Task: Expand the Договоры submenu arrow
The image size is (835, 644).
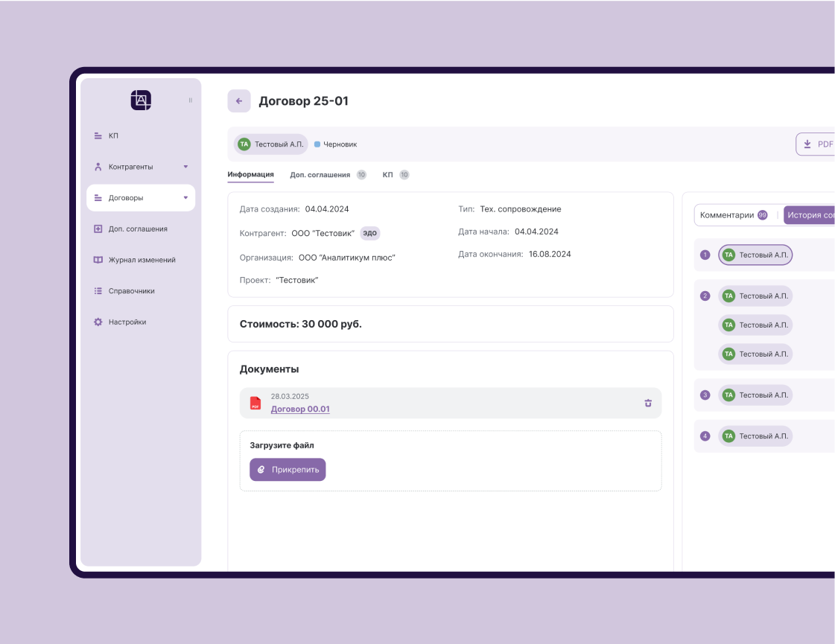Action: (x=186, y=198)
